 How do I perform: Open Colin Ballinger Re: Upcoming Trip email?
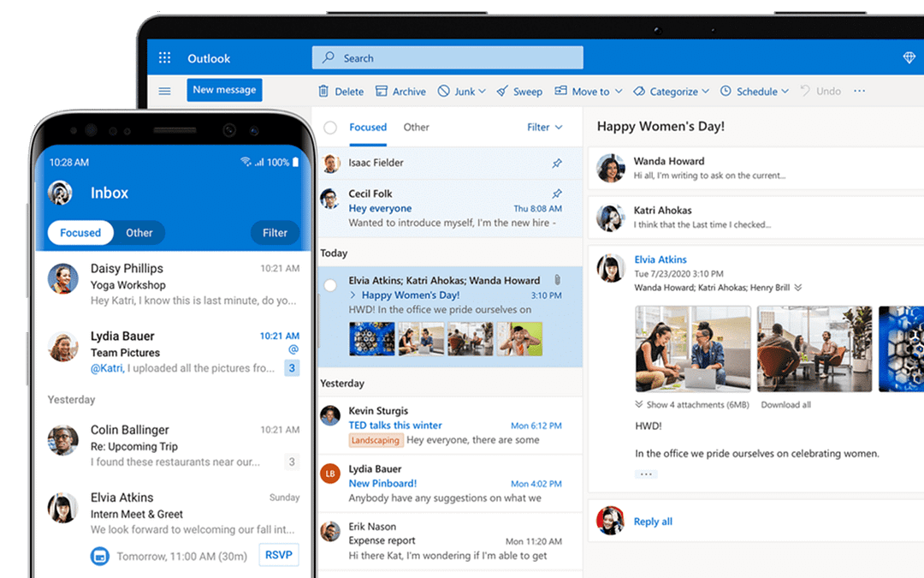[x=174, y=446]
